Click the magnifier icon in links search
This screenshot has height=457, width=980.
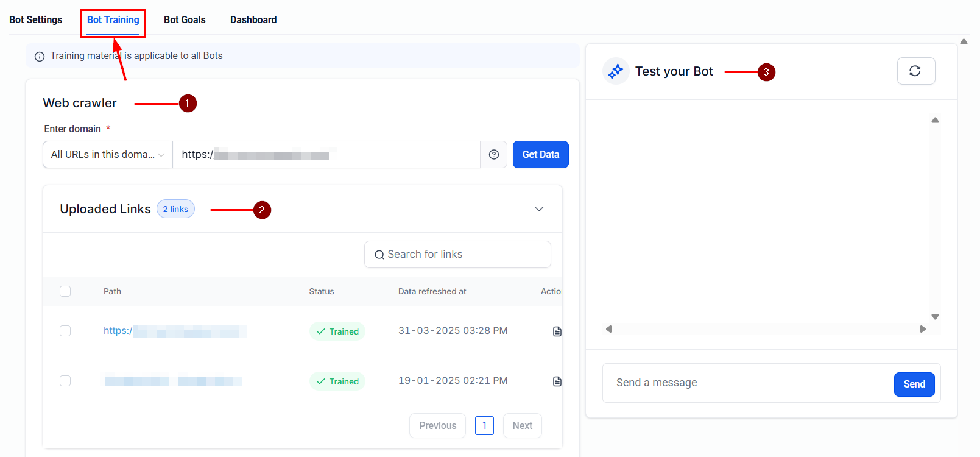pos(379,255)
